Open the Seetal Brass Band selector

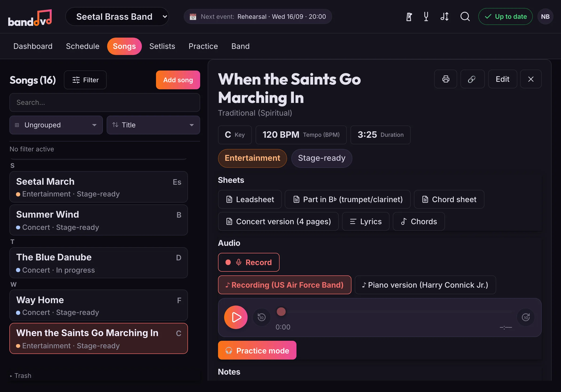[117, 17]
